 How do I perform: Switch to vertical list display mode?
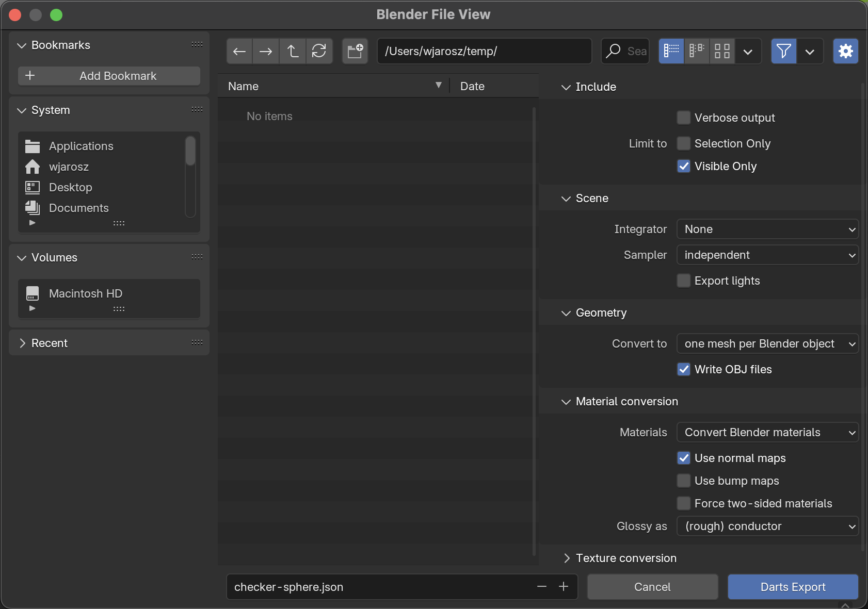pos(671,51)
